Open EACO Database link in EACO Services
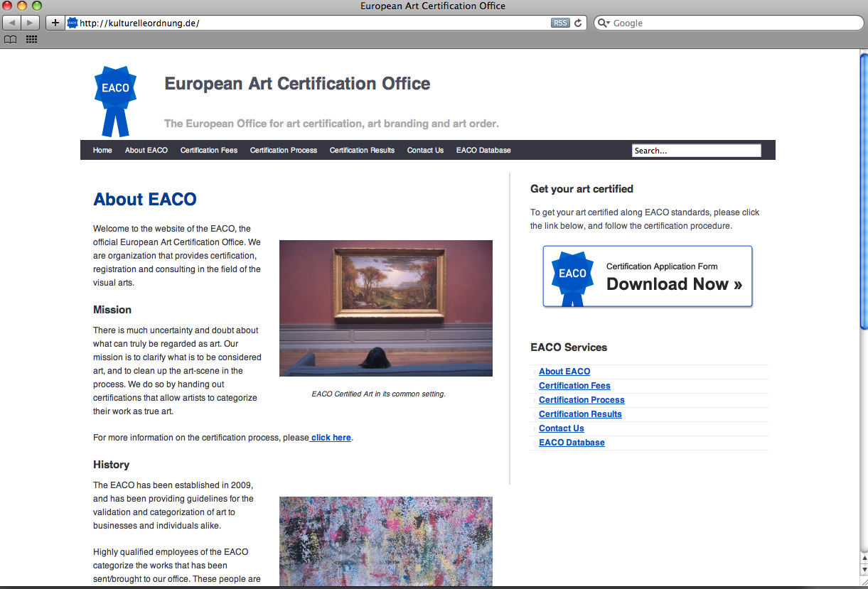 (572, 443)
